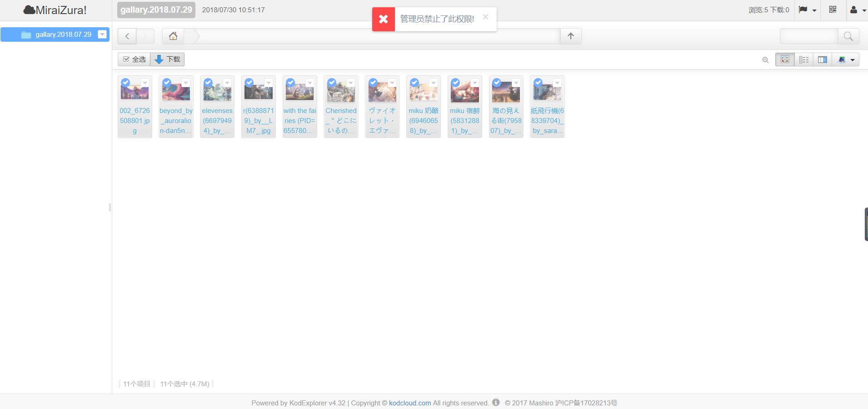Uncheck the miku 宿醉 selection mark
Viewport: 868px width, 409px height.
pos(455,83)
